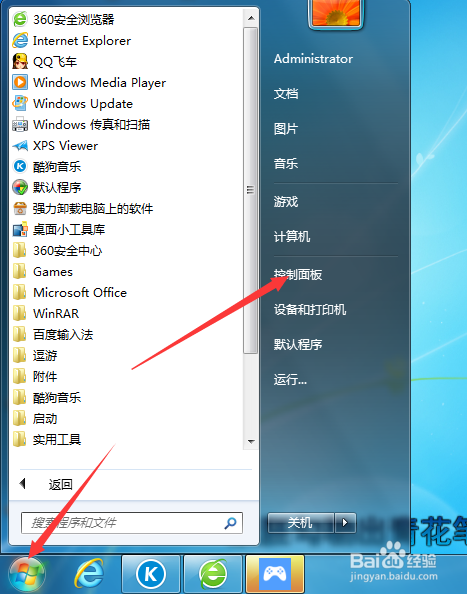Launch the XPS Viewer icon

[20, 145]
